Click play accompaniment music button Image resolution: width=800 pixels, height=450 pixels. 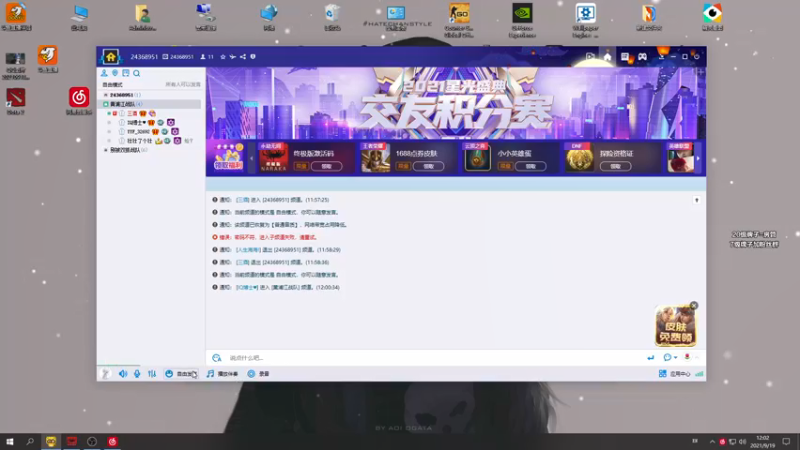(x=222, y=373)
